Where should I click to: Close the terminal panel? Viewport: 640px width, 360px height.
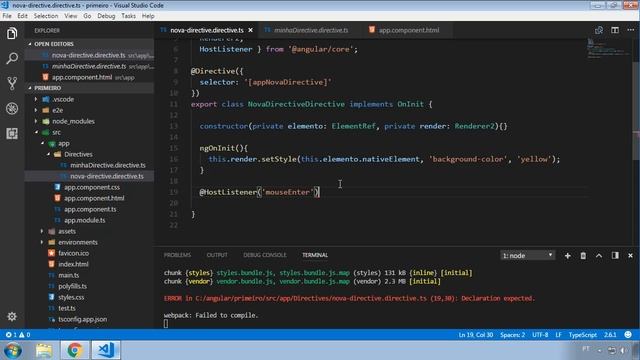point(630,256)
